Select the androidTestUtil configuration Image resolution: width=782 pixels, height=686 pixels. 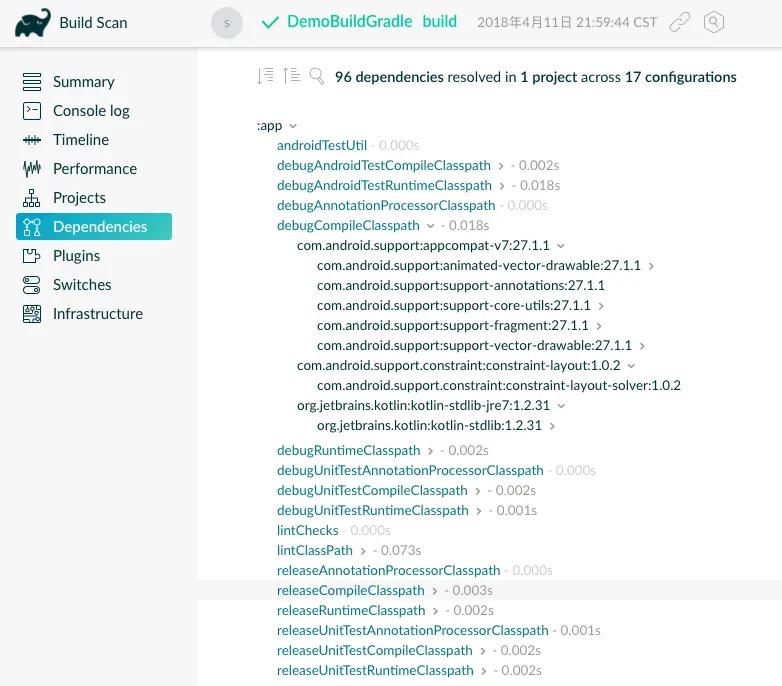coord(322,146)
